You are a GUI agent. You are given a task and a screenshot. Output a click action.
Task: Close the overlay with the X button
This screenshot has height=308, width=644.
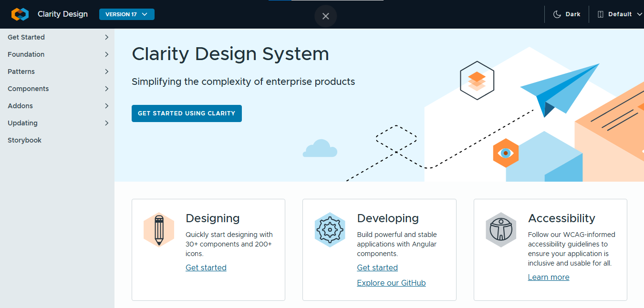[326, 16]
